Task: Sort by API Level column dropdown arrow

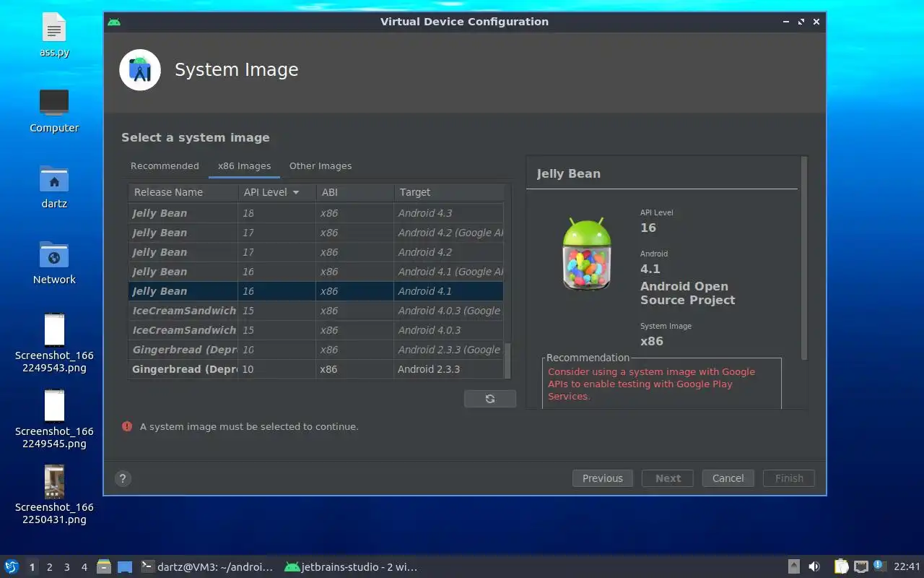Action: pos(296,192)
